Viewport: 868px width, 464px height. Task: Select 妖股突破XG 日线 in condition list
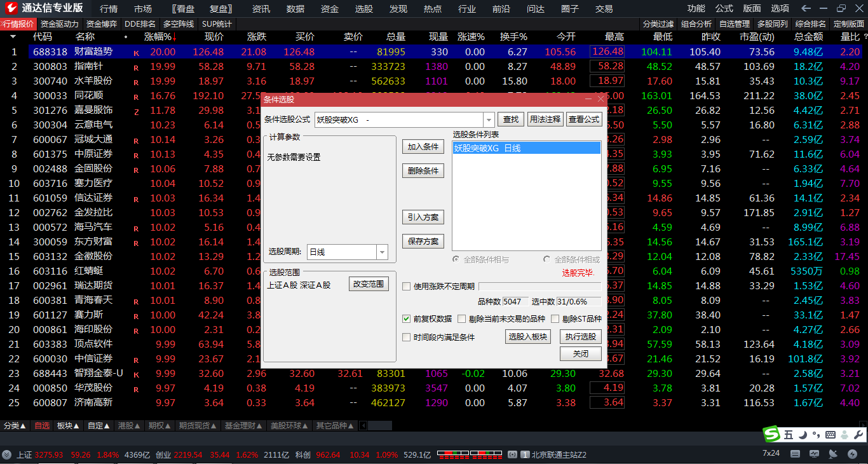click(527, 148)
